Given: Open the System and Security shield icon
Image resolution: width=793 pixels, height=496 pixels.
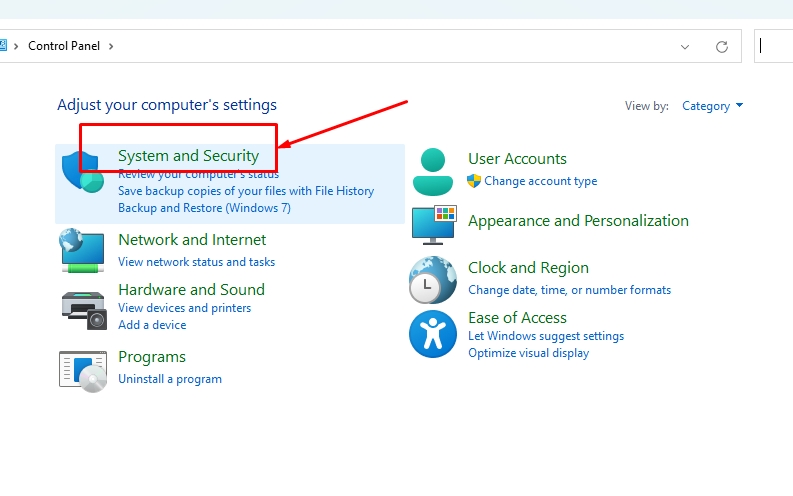Looking at the screenshot, I should point(82,172).
